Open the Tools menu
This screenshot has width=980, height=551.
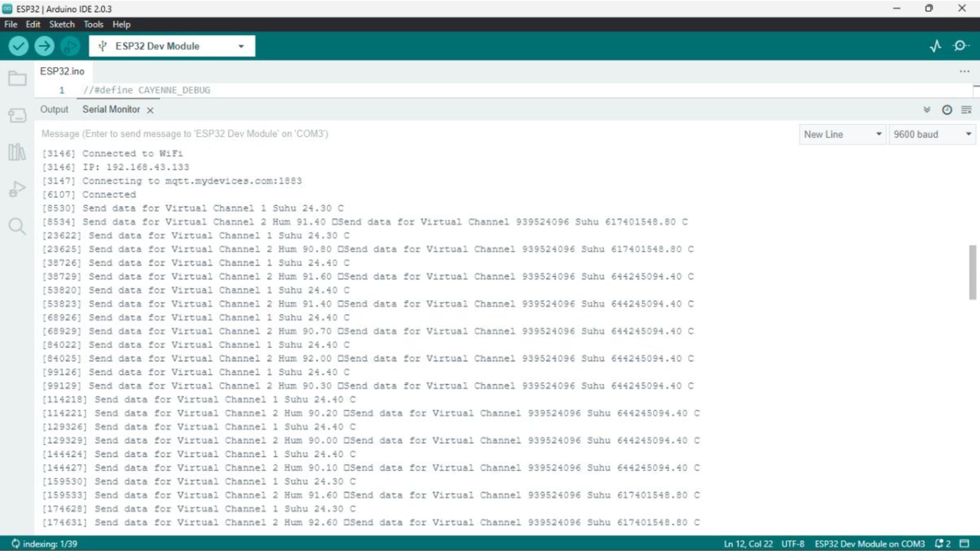tap(93, 24)
